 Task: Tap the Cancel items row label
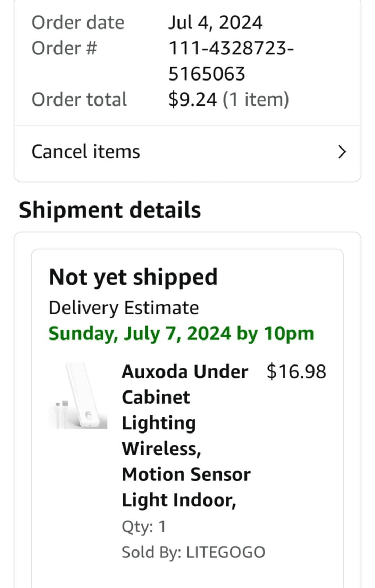(x=86, y=152)
